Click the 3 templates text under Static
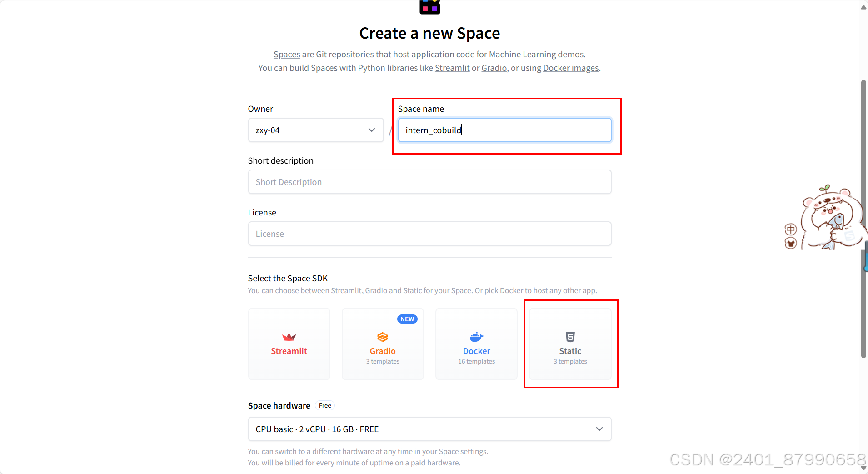 click(x=570, y=361)
